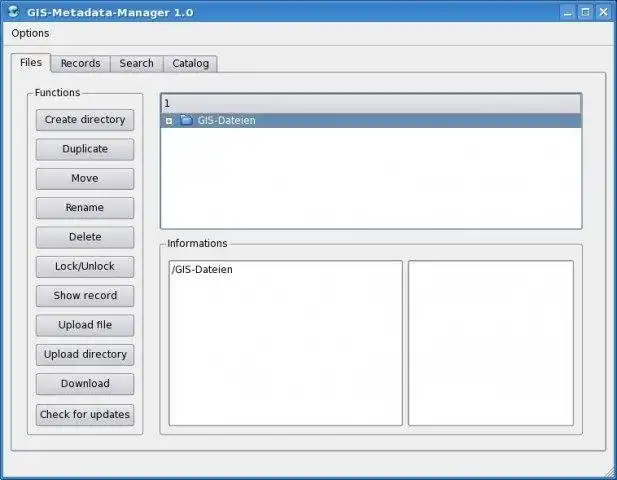Open the Options menu

30,33
